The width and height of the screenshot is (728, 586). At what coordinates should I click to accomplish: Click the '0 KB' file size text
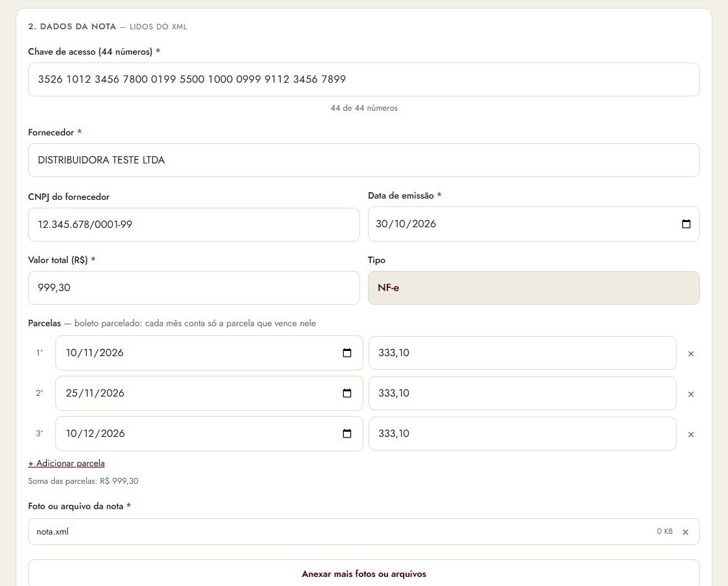pos(664,532)
